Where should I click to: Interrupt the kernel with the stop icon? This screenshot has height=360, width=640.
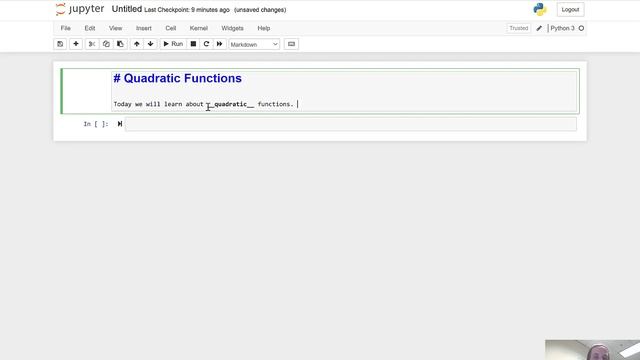click(x=193, y=44)
